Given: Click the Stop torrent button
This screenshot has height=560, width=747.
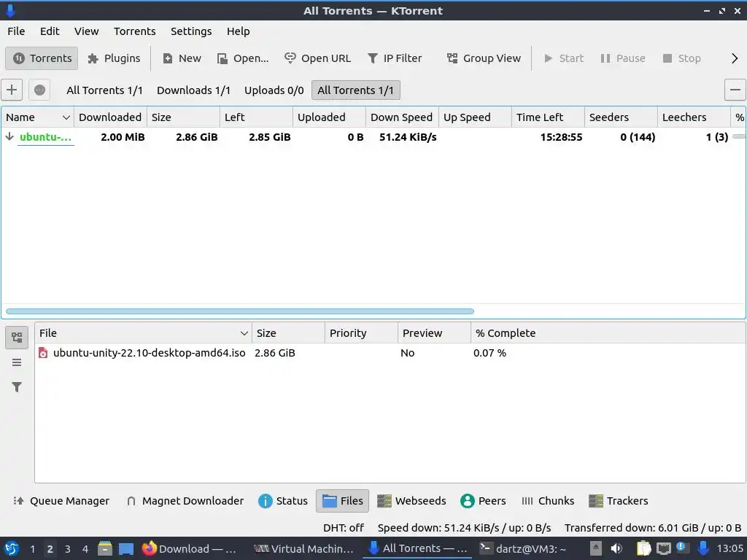Looking at the screenshot, I should pos(682,58).
